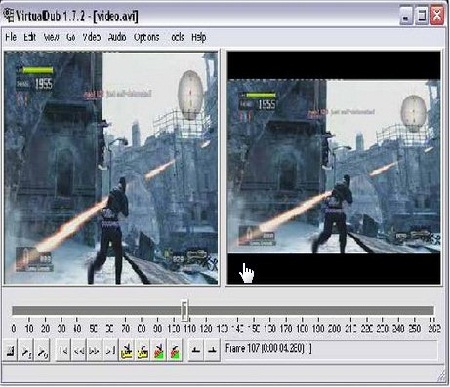450x387 pixels.
Task: Go to next keyframe using yellow key icon
Action: pyautogui.click(x=143, y=351)
